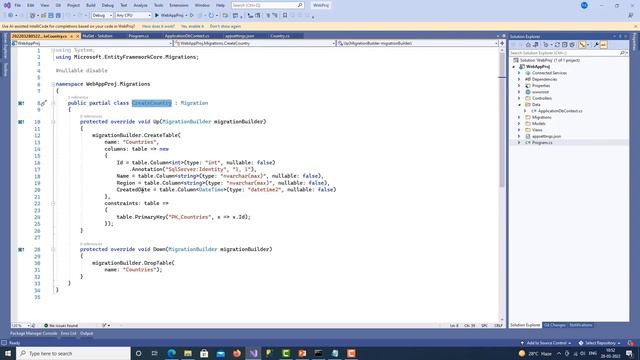
Task: Toggle Preview Selected Items in Solution Explorer
Action: [x=603, y=45]
